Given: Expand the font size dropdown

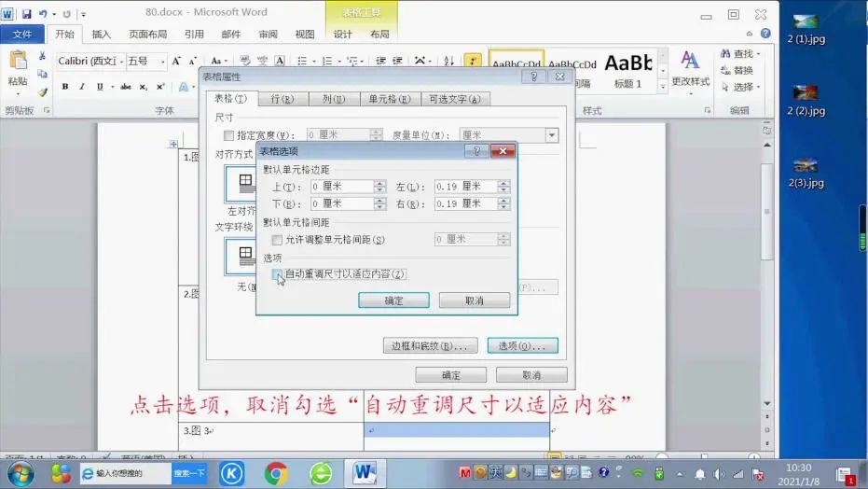Looking at the screenshot, I should coord(162,62).
